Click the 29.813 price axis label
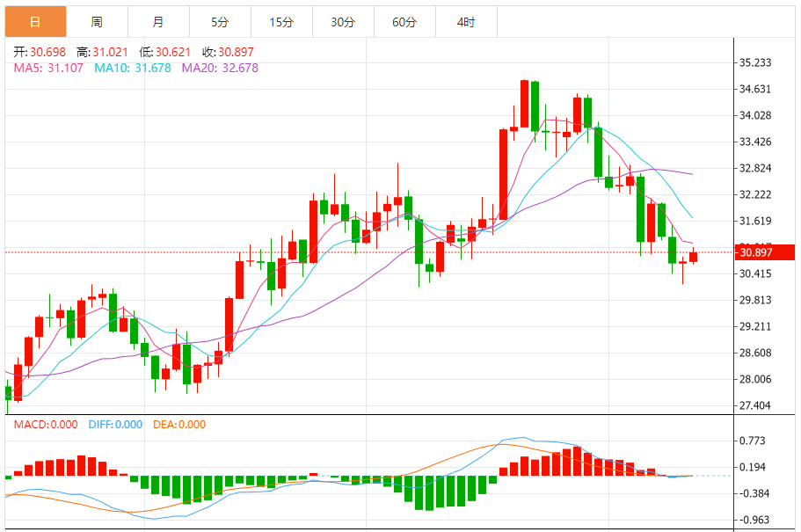This screenshot has width=801, height=532. pyautogui.click(x=755, y=300)
